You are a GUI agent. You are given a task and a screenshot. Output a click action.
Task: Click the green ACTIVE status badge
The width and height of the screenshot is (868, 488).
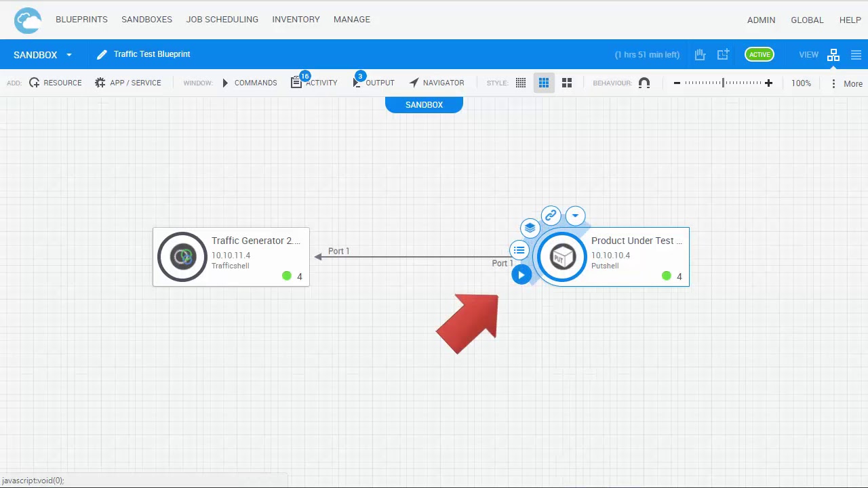click(759, 55)
